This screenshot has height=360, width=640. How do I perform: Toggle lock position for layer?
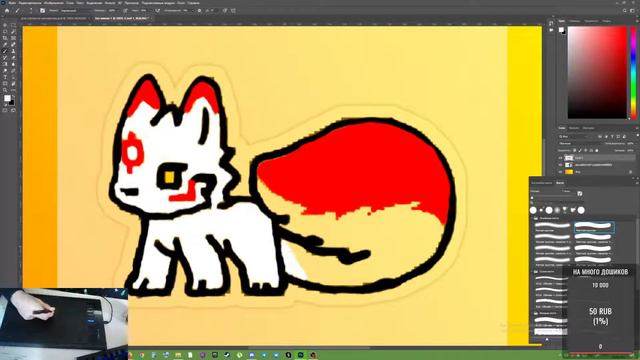(586, 150)
